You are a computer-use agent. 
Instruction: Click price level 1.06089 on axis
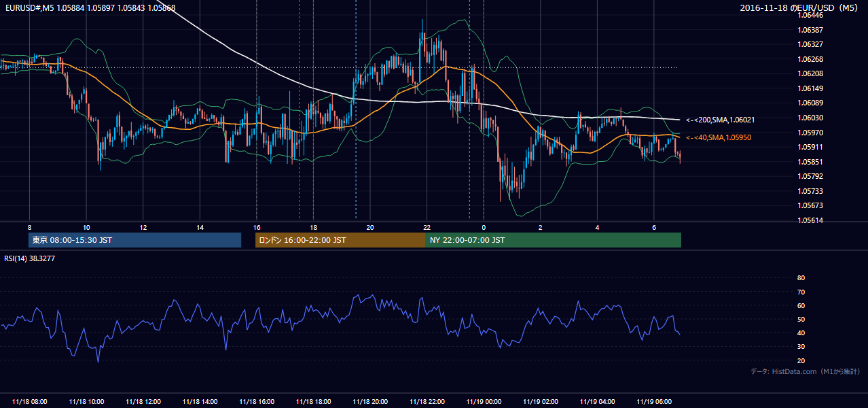pyautogui.click(x=810, y=103)
